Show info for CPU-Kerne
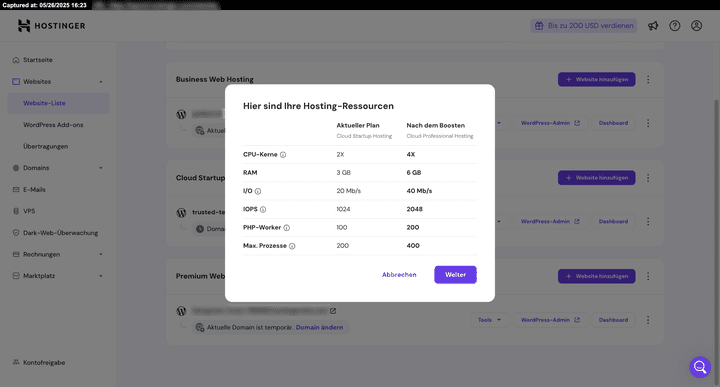 pos(283,155)
